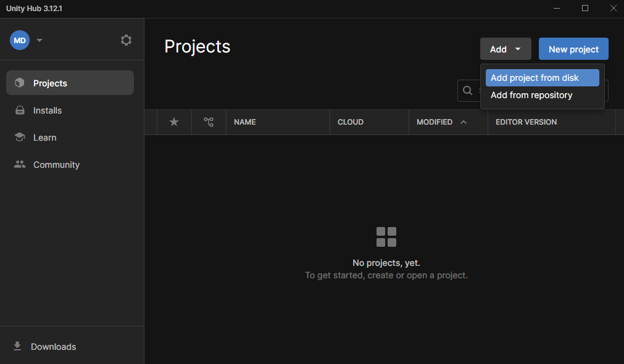624x364 pixels.
Task: Open the Community section
Action: pyautogui.click(x=56, y=165)
